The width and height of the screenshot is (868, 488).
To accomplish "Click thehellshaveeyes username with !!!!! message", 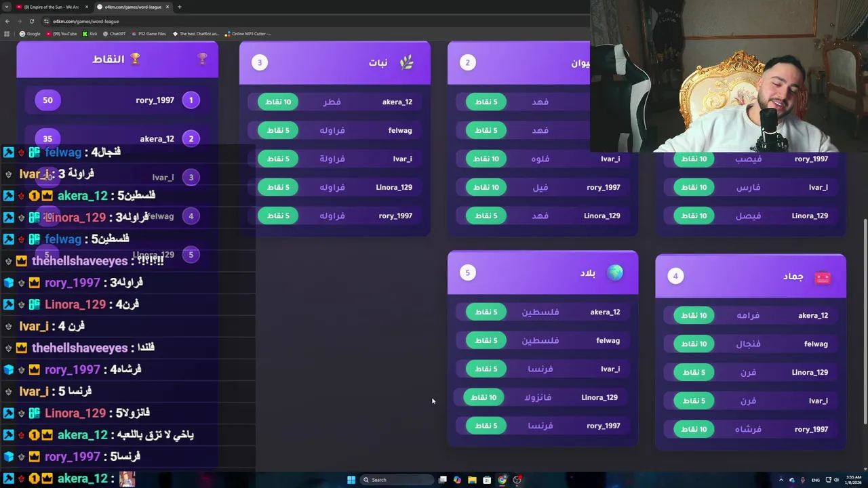I will [79, 261].
